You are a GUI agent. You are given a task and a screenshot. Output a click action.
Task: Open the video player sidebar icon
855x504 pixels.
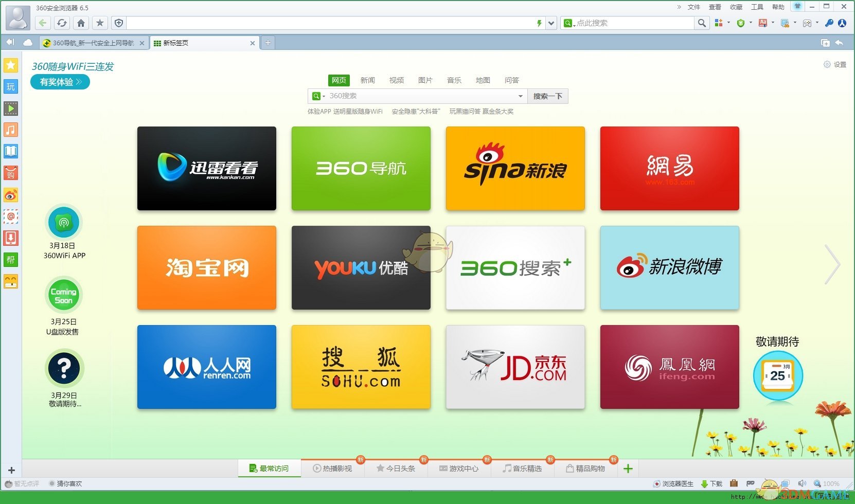click(x=11, y=108)
